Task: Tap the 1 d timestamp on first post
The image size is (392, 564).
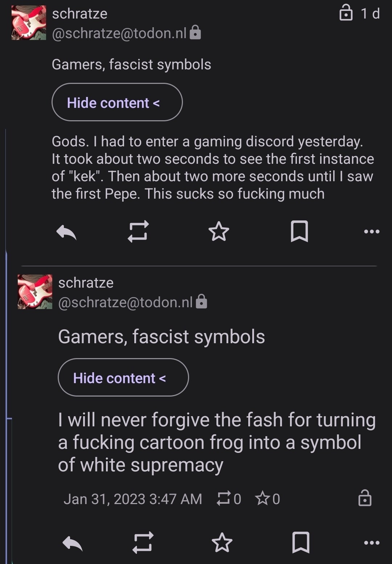Action: pyautogui.click(x=370, y=14)
